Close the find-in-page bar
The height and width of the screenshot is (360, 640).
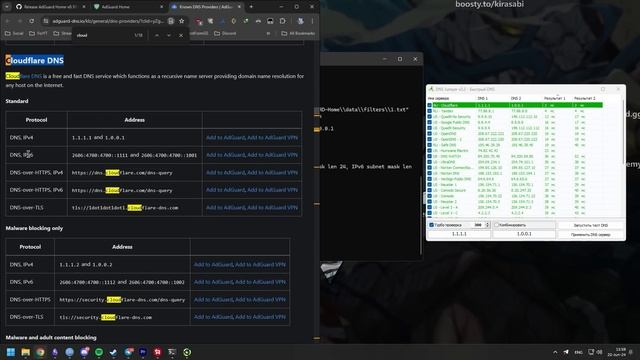pyautogui.click(x=181, y=36)
